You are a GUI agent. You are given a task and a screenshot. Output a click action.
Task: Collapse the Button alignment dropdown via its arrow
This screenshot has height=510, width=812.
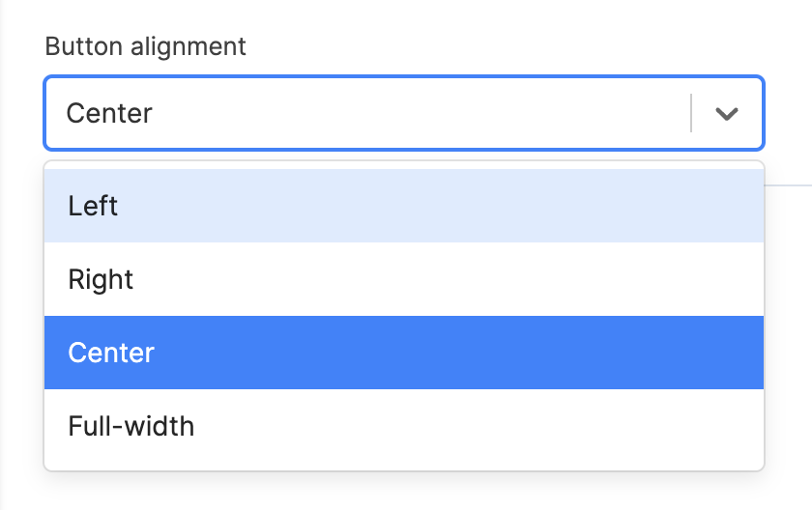(727, 114)
